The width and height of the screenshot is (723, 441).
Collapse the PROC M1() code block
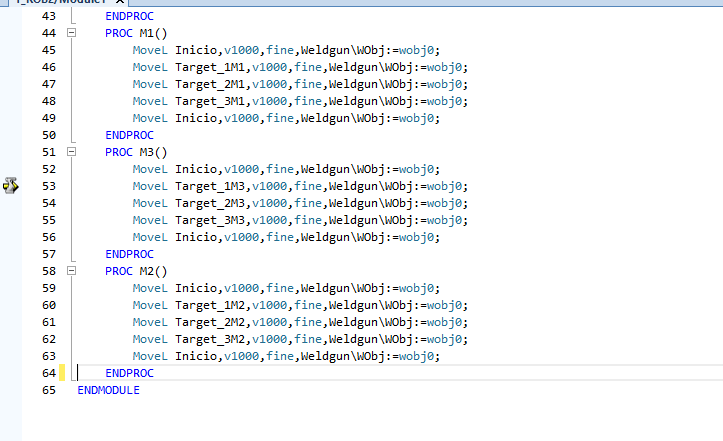(71, 33)
